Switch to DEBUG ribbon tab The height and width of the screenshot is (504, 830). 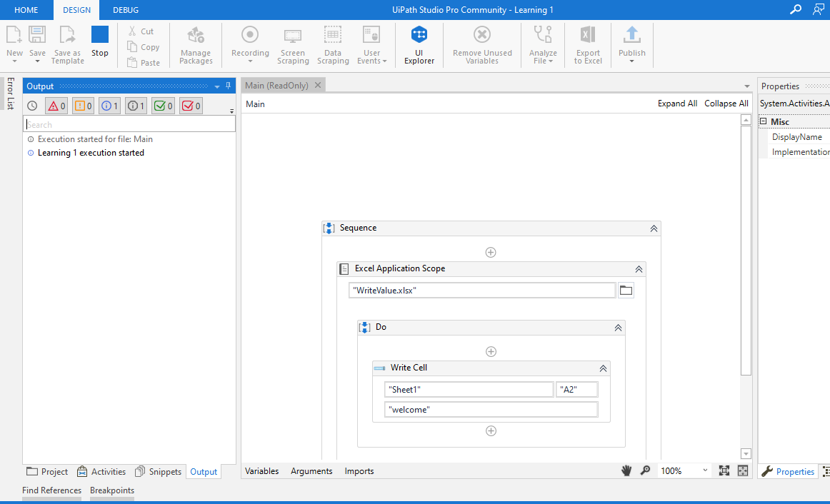[126, 10]
